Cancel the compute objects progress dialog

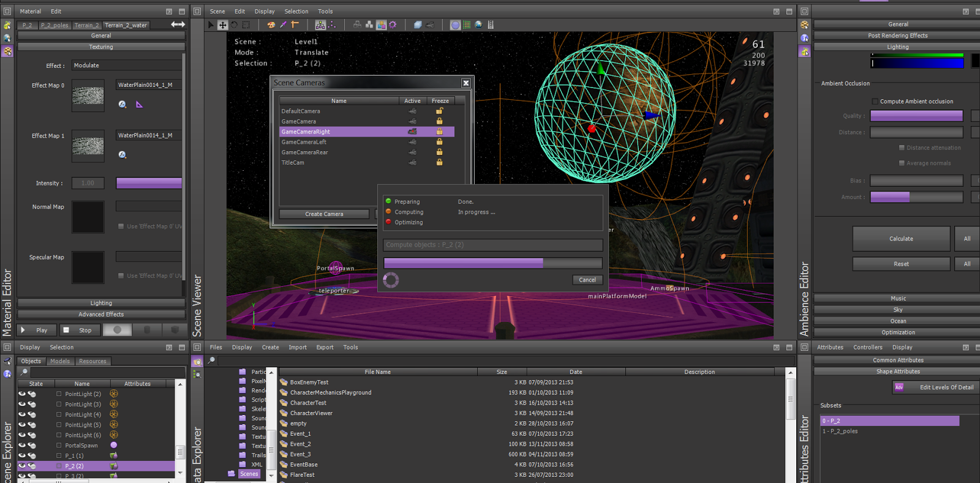click(587, 280)
